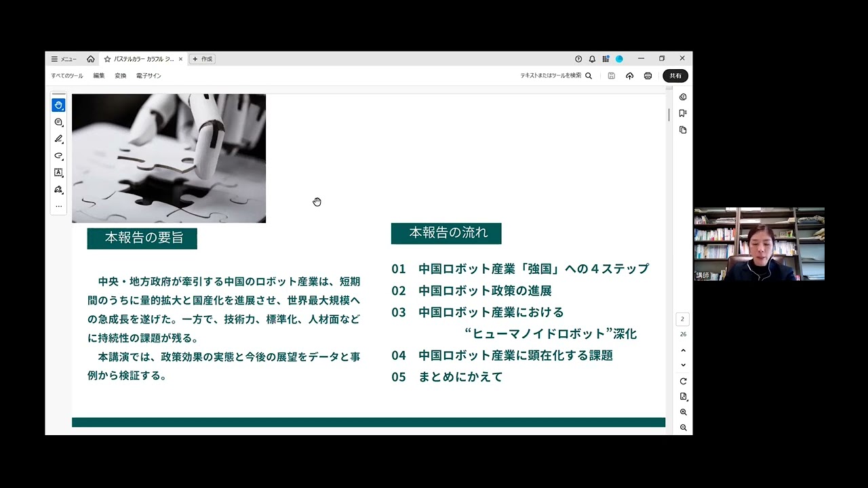
Task: Click the “ヒューマノイドロボット”深化 line
Action: [551, 333]
